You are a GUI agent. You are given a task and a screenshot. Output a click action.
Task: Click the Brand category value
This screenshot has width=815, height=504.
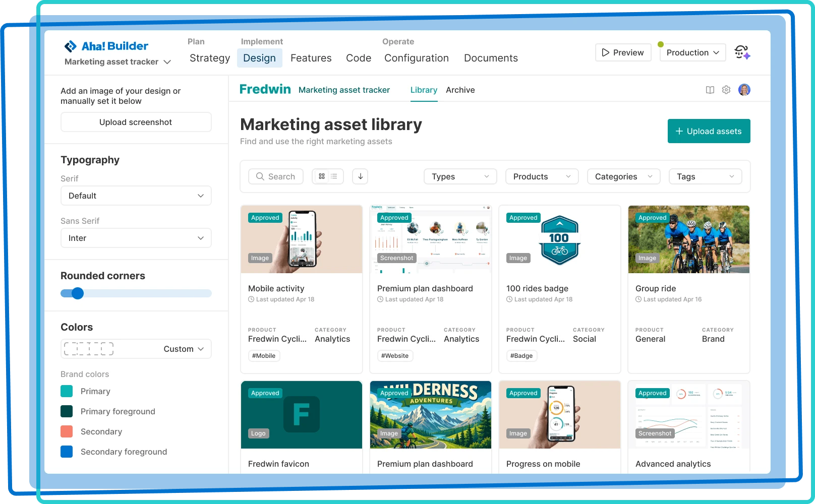(713, 339)
